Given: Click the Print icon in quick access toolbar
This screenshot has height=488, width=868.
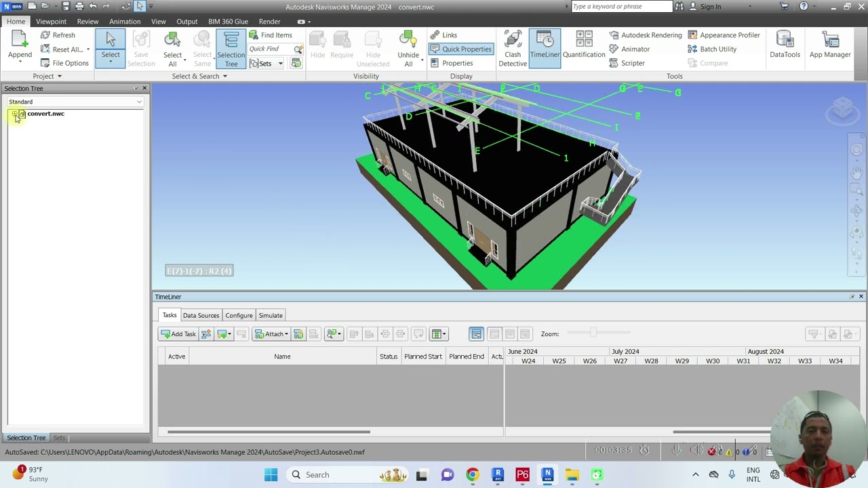Looking at the screenshot, I should 79,6.
